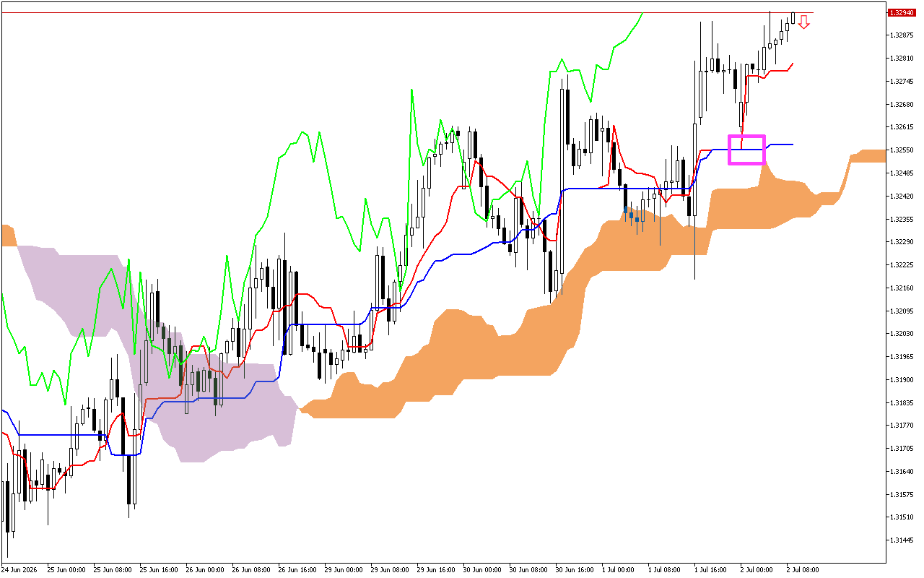Image resolution: width=924 pixels, height=578 pixels.
Task: Click the 24 Jun 2026 date label
Action: [19, 569]
